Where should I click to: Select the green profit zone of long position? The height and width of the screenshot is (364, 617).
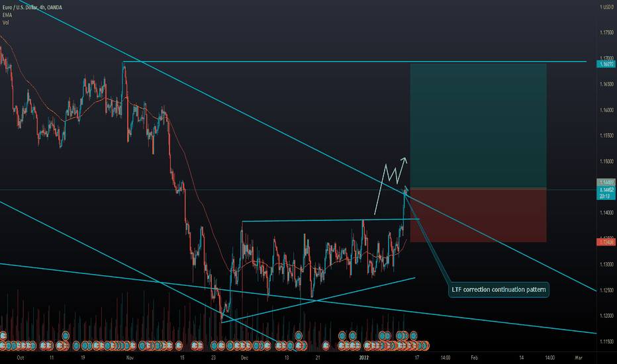478,126
